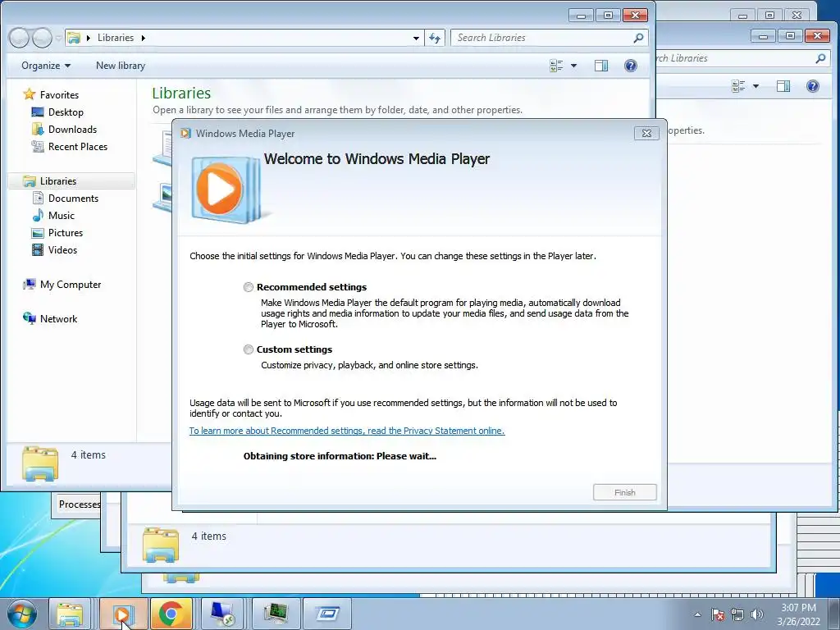Click the disabled Finish button

click(624, 492)
